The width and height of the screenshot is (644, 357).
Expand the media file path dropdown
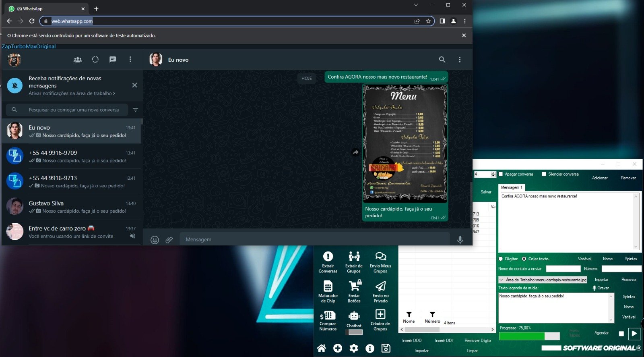tap(501, 280)
